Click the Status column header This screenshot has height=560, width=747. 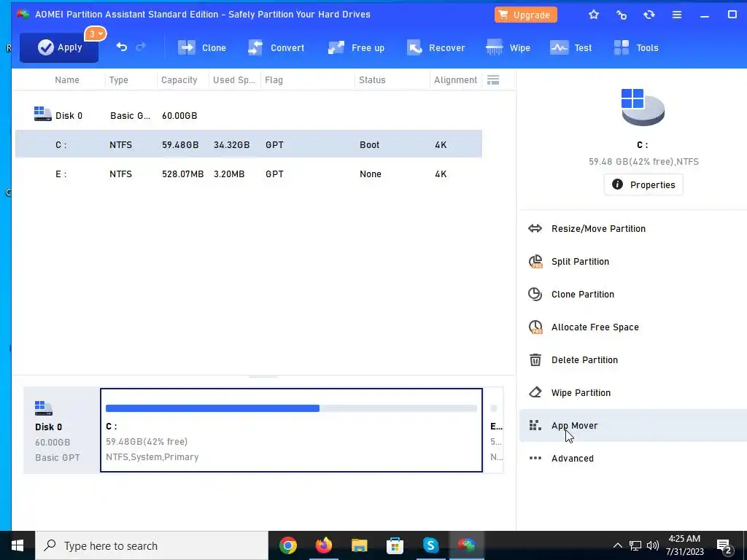pyautogui.click(x=372, y=80)
